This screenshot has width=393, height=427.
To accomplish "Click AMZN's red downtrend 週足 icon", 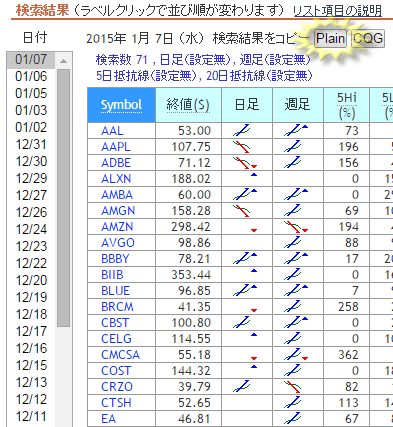I will (x=292, y=226).
